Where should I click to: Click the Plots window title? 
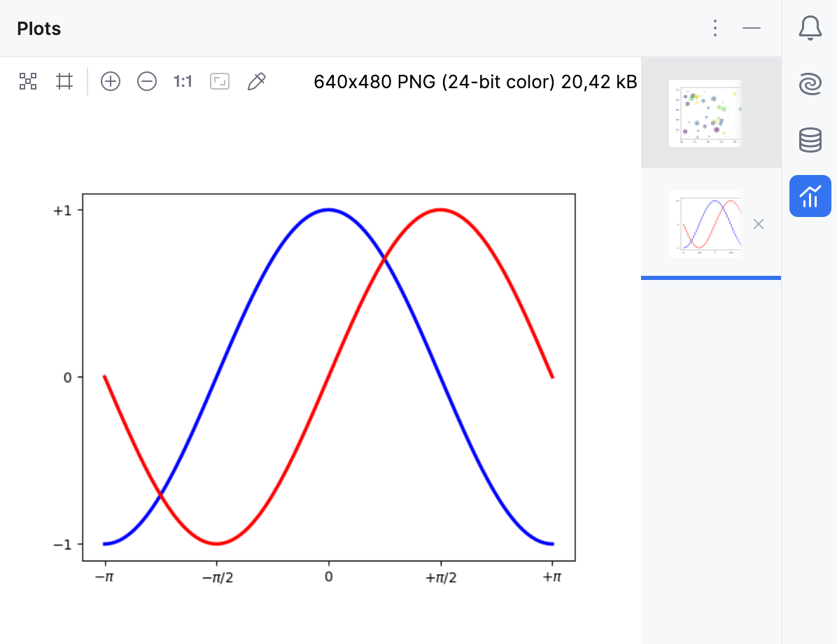click(38, 29)
